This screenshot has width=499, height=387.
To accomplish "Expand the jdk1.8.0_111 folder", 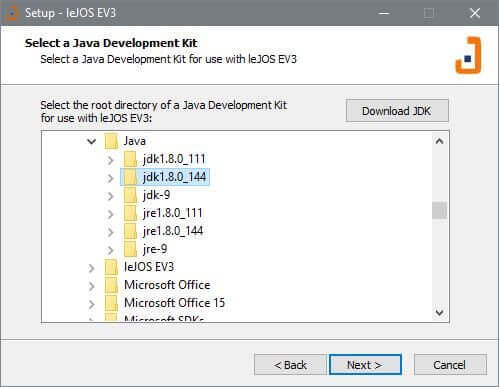I will point(111,160).
